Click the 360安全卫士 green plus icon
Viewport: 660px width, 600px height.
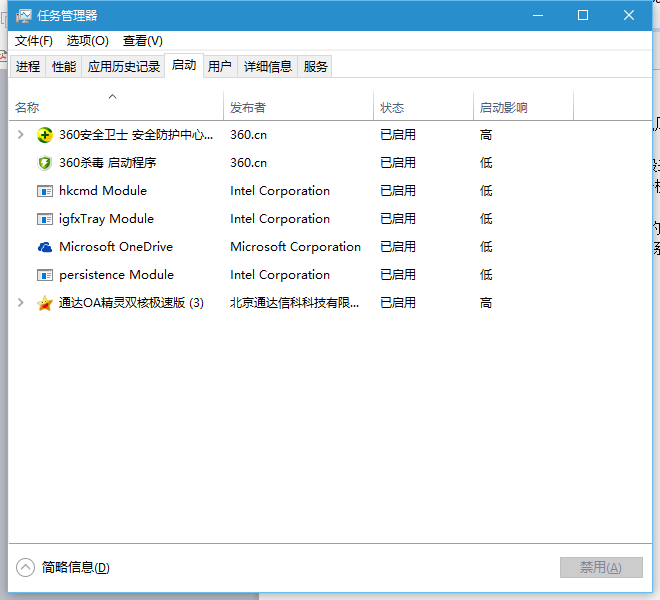click(45, 135)
